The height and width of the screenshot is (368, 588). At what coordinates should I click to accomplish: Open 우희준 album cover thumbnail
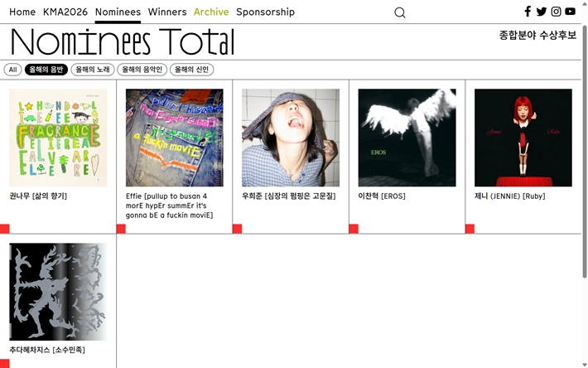291,138
